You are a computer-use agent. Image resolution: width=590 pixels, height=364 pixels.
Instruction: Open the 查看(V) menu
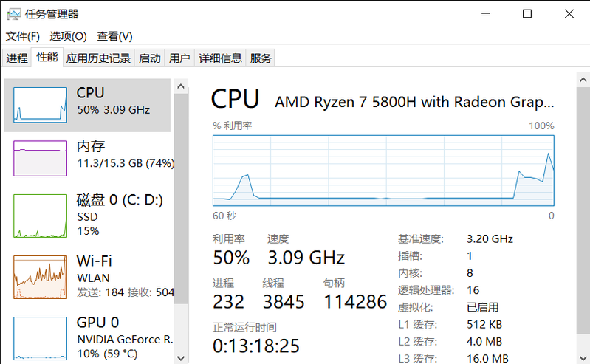(114, 36)
